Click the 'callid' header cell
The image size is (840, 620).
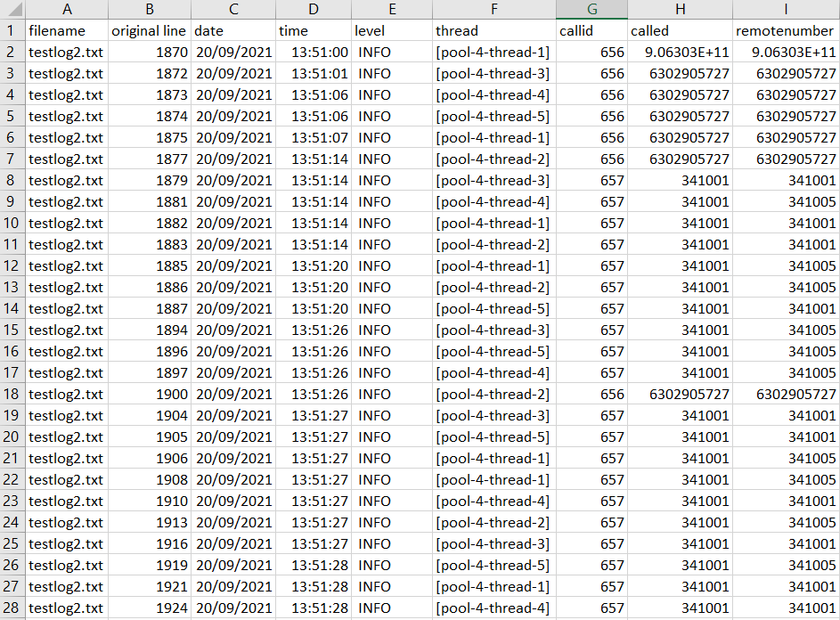click(x=592, y=30)
